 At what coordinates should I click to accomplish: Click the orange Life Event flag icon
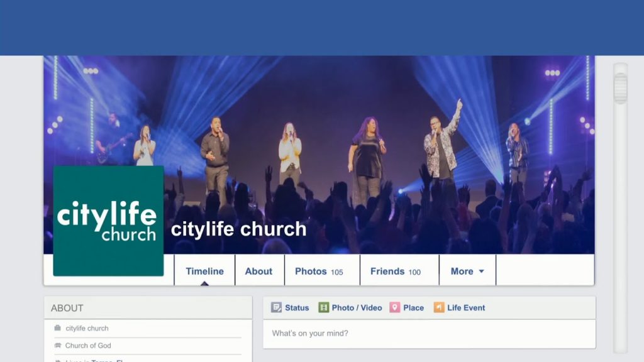[x=438, y=307]
